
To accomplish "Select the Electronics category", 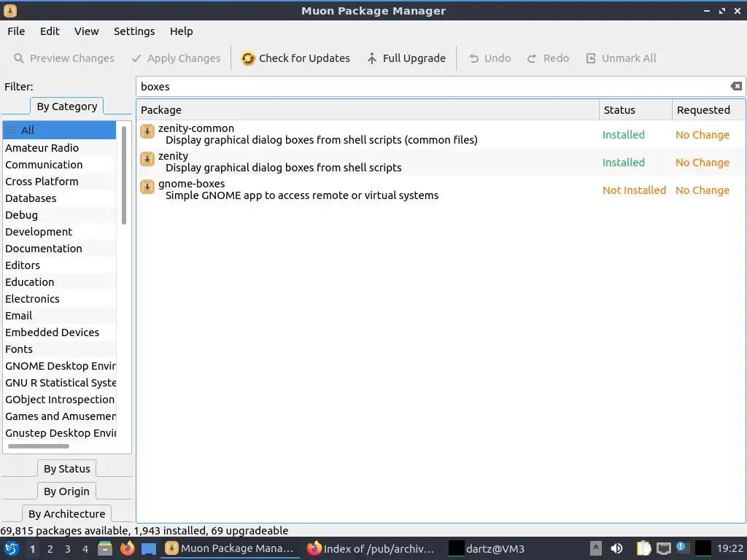I will [59, 299].
